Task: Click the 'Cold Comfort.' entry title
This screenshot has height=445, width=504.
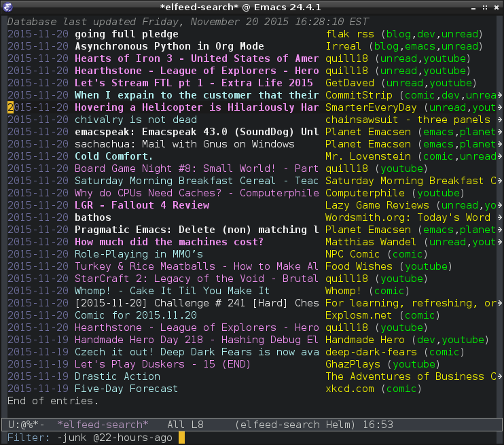Action: pyautogui.click(x=114, y=156)
